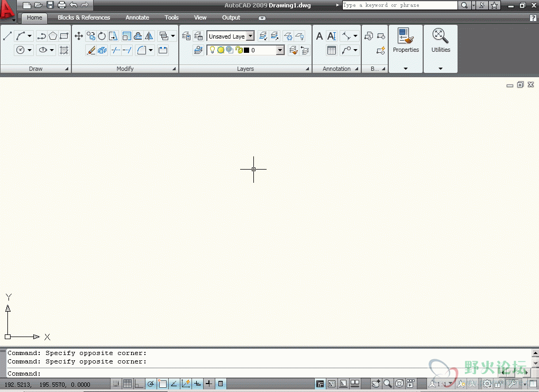Screen dimensions: 539x392
Task: Click the Pan hand icon in status bar
Action: 376,384
